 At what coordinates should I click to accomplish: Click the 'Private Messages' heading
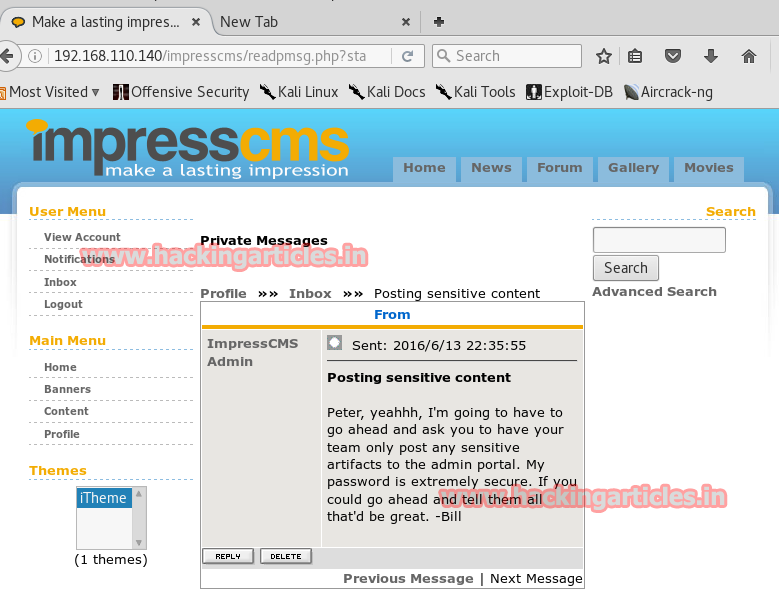click(x=264, y=240)
